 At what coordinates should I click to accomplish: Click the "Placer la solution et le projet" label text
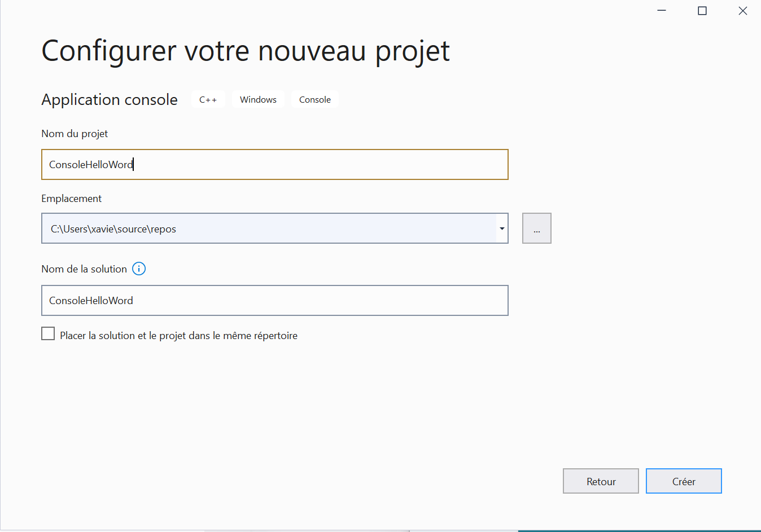click(x=178, y=336)
